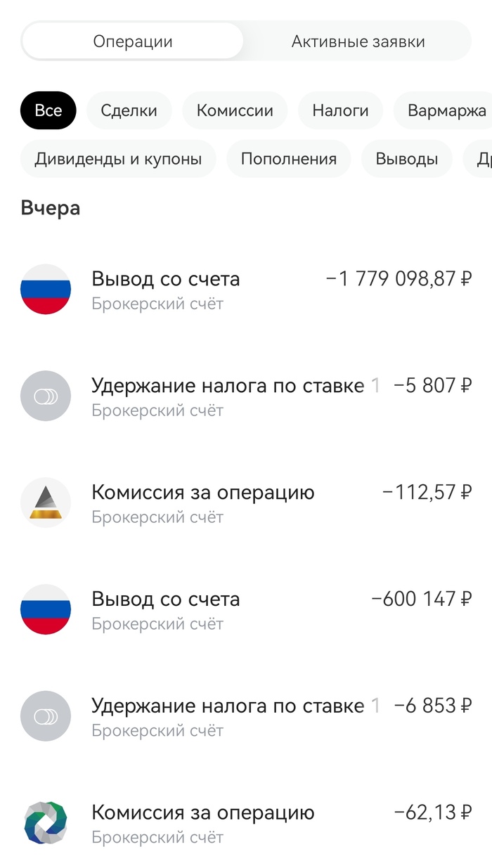Tap the coins icon beside the first tax withholding
492x868 pixels.
pos(46,396)
